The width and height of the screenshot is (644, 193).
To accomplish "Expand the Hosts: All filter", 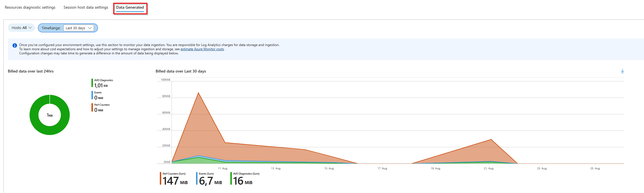I will 21,28.
